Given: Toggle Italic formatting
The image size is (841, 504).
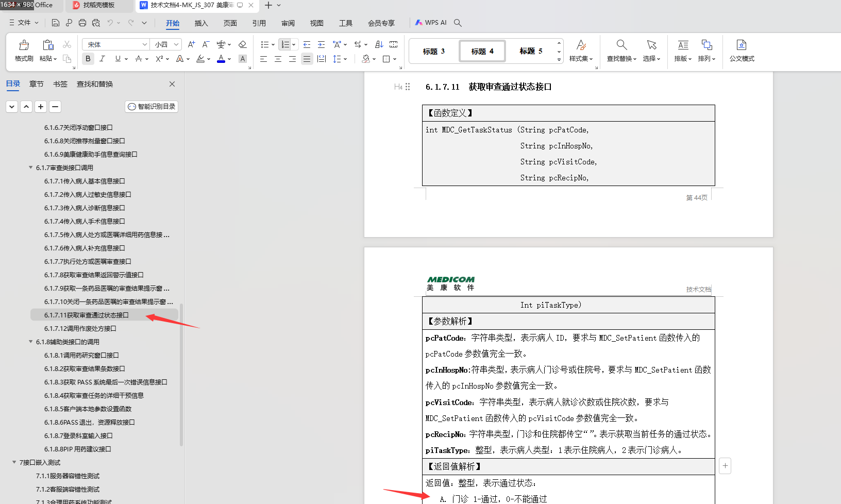Looking at the screenshot, I should point(102,59).
